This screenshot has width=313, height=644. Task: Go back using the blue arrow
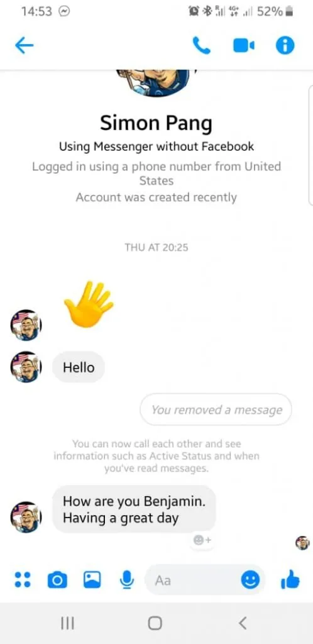coord(25,45)
